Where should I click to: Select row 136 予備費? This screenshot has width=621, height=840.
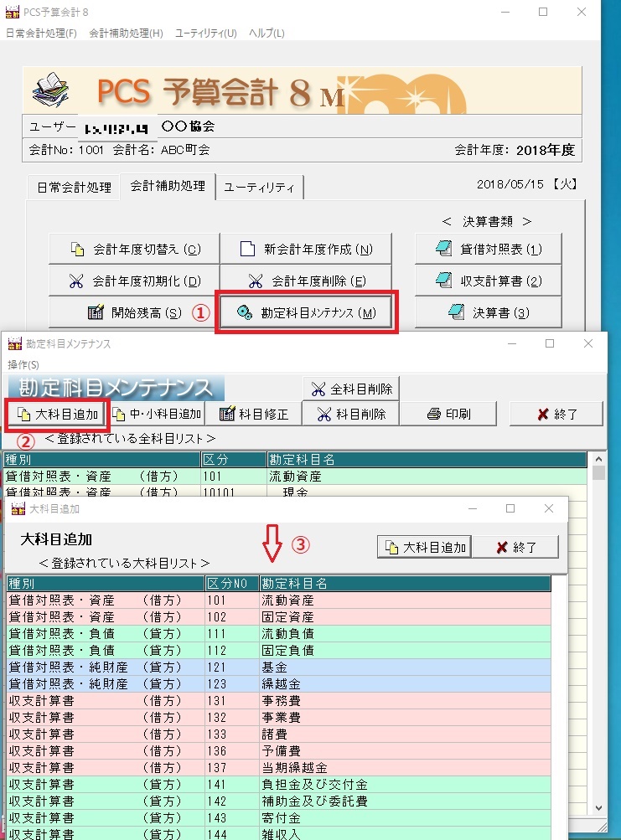pos(279,751)
